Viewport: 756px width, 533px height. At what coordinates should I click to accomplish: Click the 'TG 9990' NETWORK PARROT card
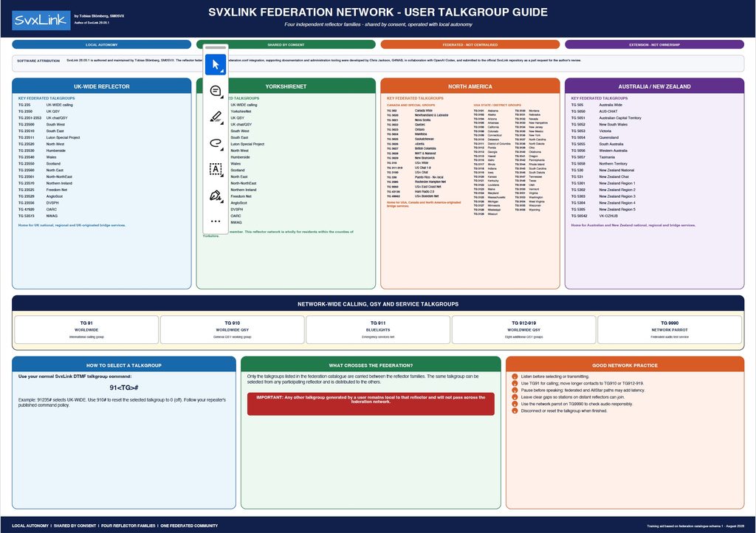670,330
